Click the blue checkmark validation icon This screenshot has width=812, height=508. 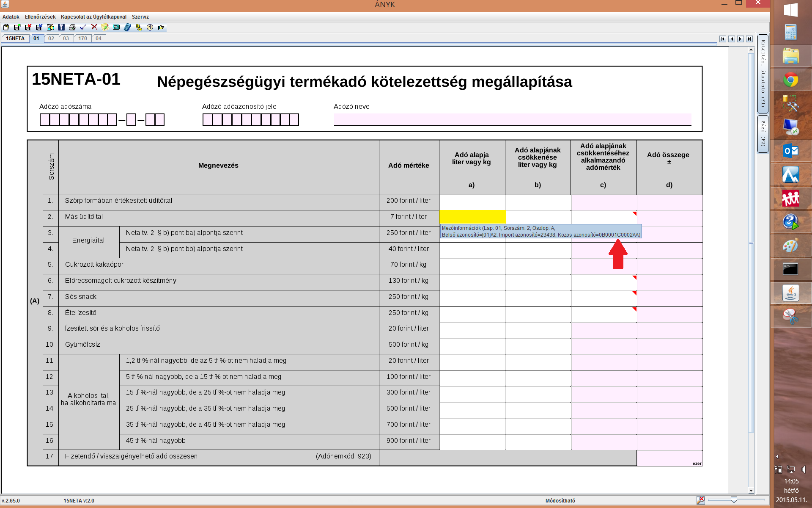point(83,27)
